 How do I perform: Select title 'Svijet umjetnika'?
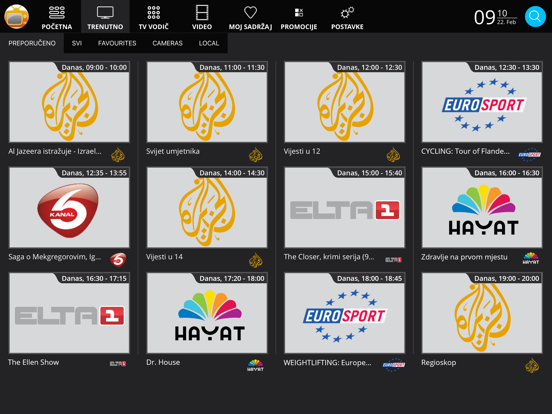[173, 151]
